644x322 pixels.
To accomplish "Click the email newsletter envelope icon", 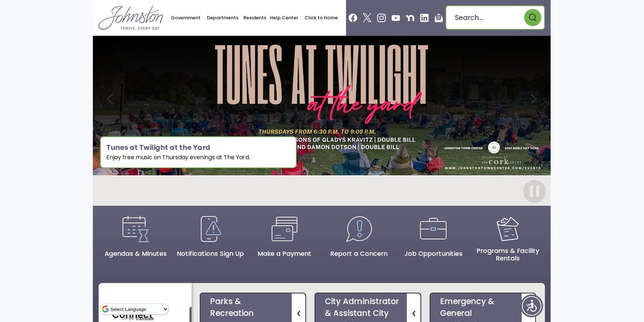I will click(438, 18).
